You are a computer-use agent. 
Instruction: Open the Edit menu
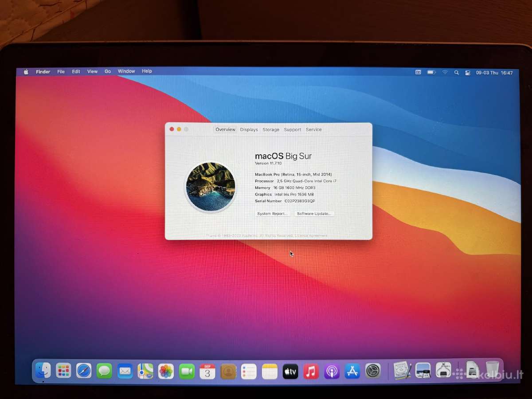point(76,72)
